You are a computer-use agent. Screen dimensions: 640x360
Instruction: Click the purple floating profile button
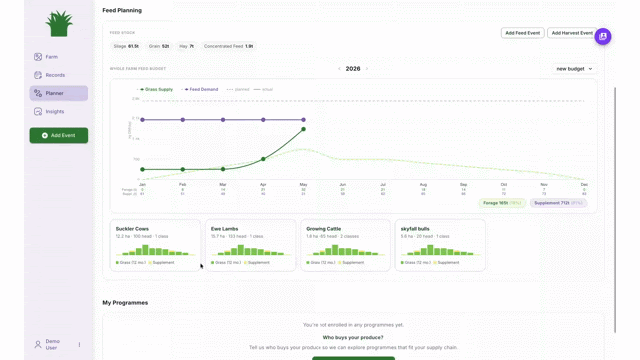coord(603,36)
